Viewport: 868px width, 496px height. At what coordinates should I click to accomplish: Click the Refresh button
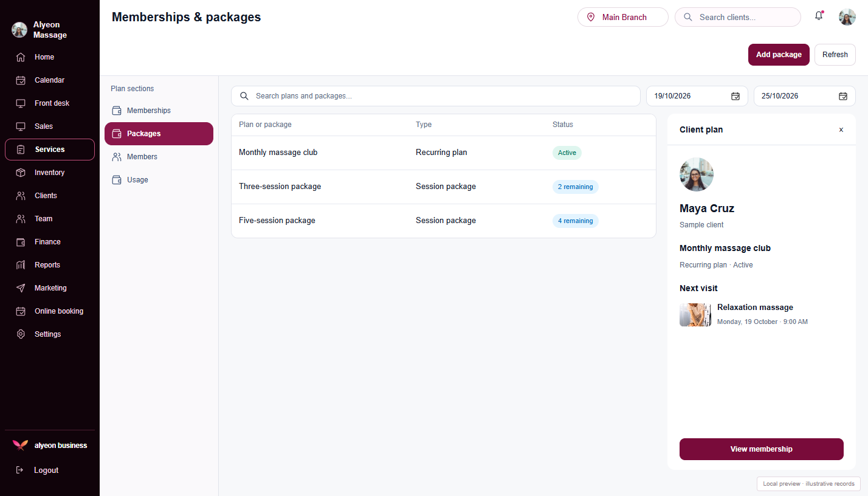click(835, 55)
